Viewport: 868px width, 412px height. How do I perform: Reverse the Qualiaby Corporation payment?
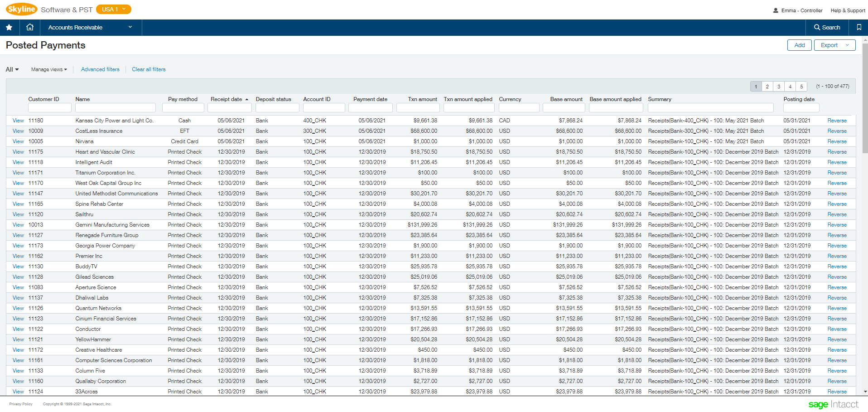(x=837, y=381)
